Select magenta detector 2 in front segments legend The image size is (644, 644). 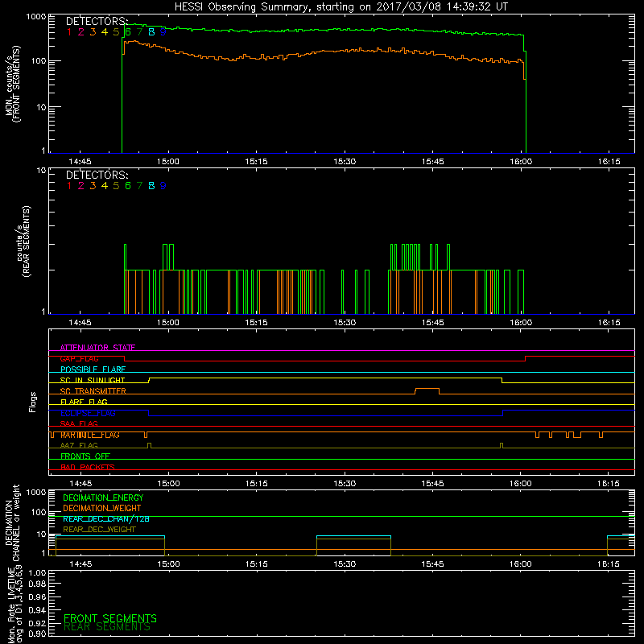tap(81, 32)
